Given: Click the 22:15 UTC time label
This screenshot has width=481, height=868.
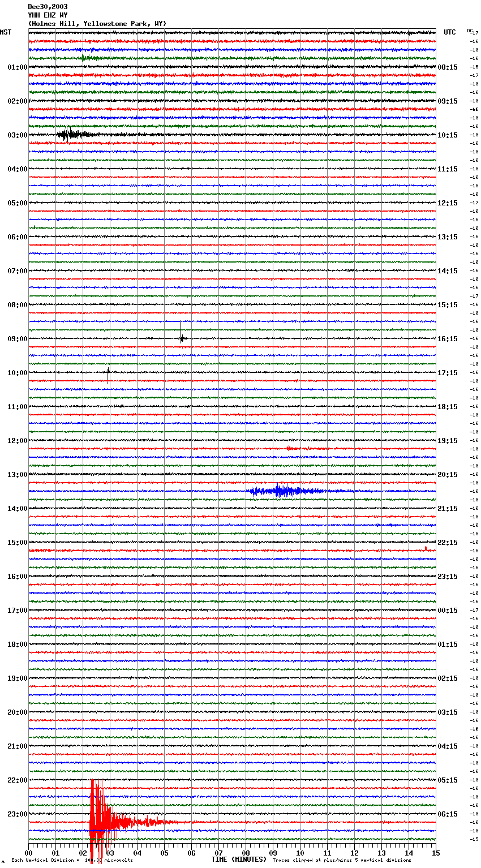Looking at the screenshot, I should point(448,543).
